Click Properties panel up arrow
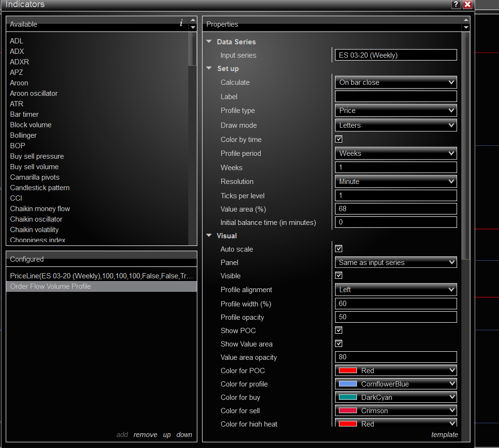The width and height of the screenshot is (499, 448). coord(466,20)
